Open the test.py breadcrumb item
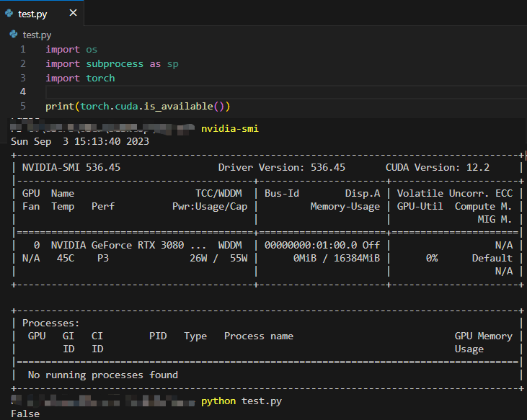The width and height of the screenshot is (527, 420). pos(37,35)
